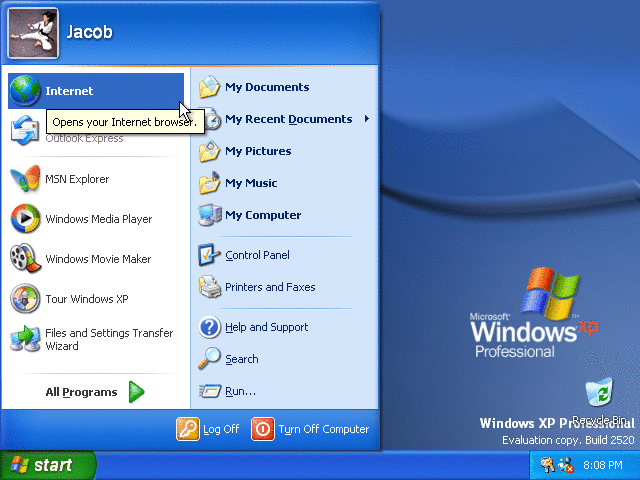Screen dimensions: 640x480
Task: Open My Recent Documents entry
Action: point(284,119)
